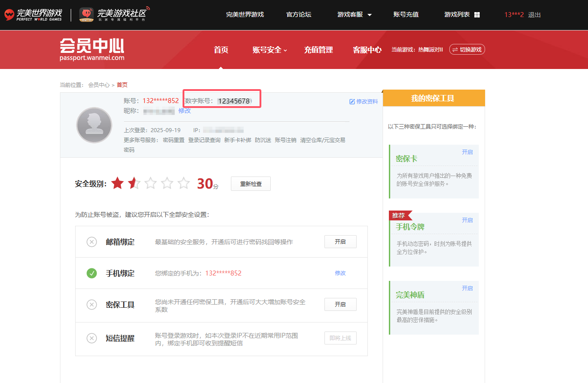Enable 密保卡 via its 开启 link
Viewport: 588px width, 383px height.
(x=467, y=152)
